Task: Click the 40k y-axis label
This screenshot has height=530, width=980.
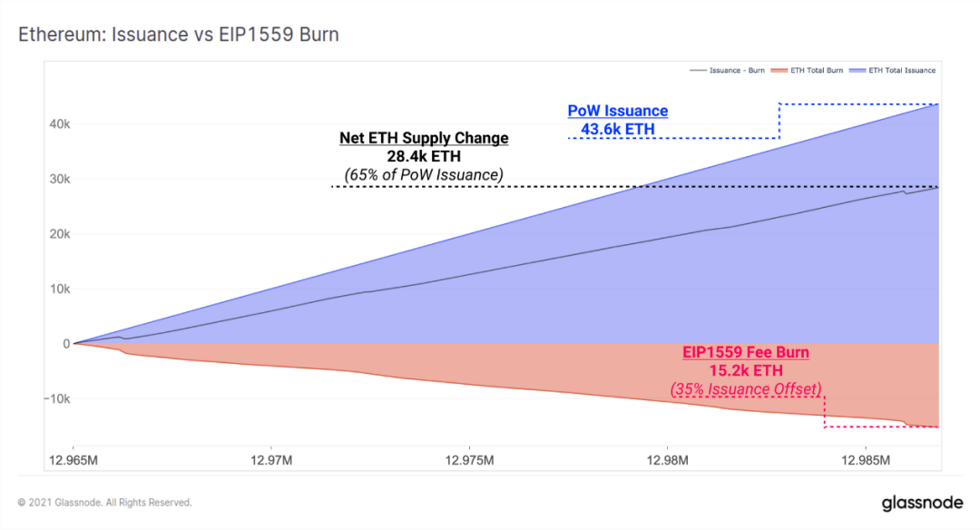Action: (x=60, y=123)
